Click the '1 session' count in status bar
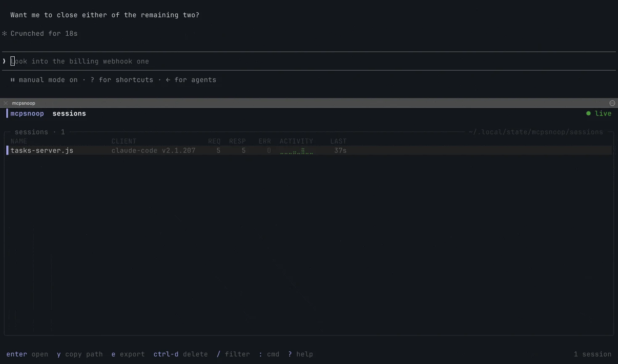 593,354
